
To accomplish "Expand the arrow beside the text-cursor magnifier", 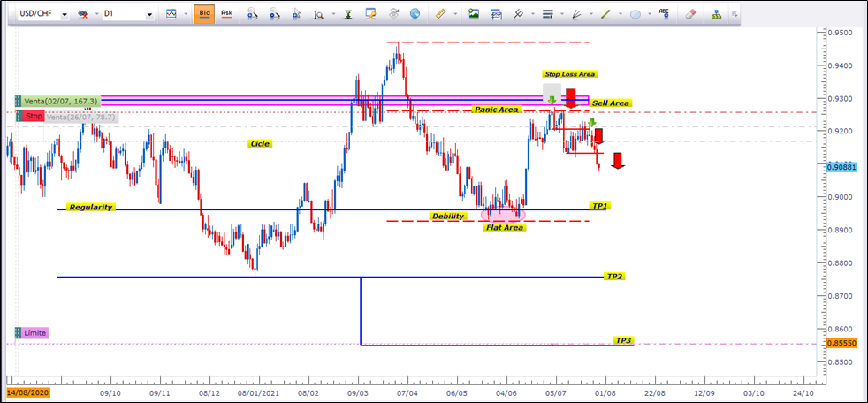I will click(x=333, y=16).
